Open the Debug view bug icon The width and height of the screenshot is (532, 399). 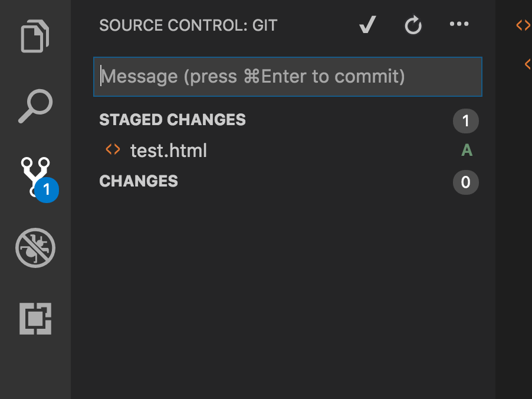[35, 248]
